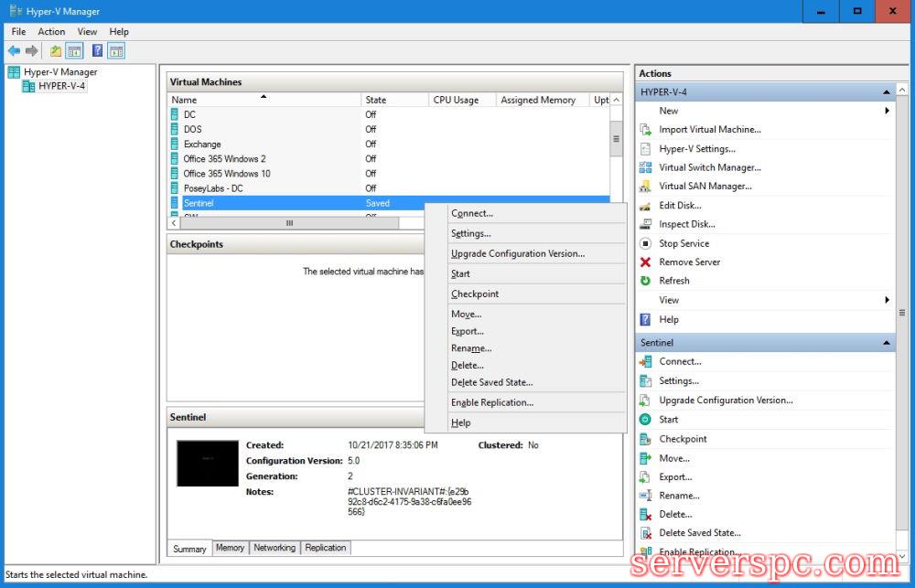Click the Edit Disk icon
Screen dimensions: 915x588
pos(645,206)
